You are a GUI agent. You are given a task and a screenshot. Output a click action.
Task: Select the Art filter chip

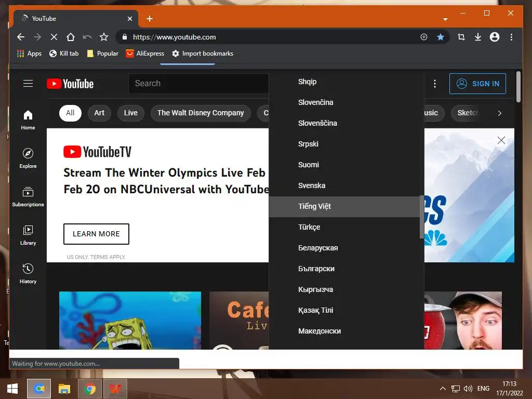(99, 113)
